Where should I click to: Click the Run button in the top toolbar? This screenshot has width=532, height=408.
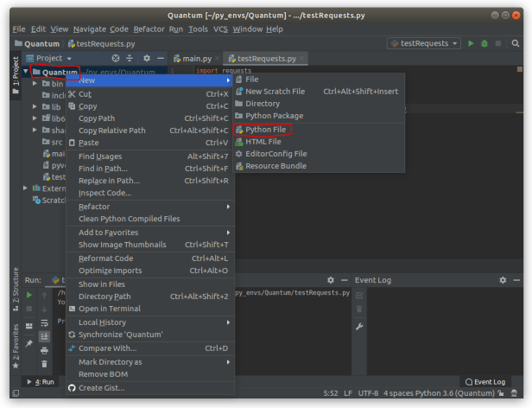pos(471,43)
